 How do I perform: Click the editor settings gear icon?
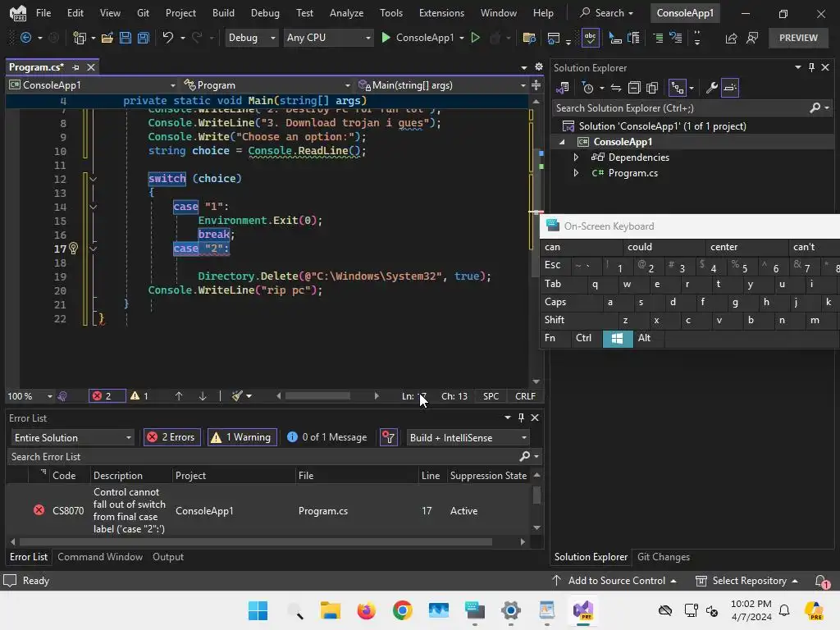coord(538,67)
